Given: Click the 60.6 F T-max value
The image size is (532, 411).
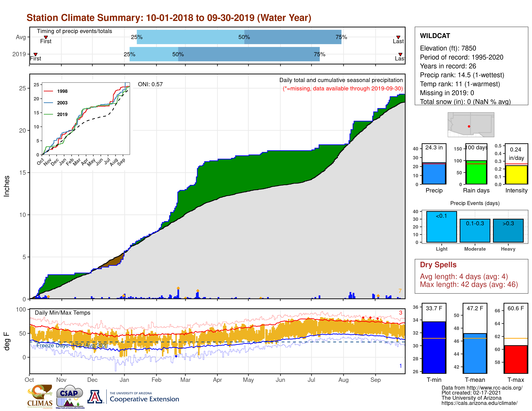Looking at the screenshot, I should (x=516, y=308).
